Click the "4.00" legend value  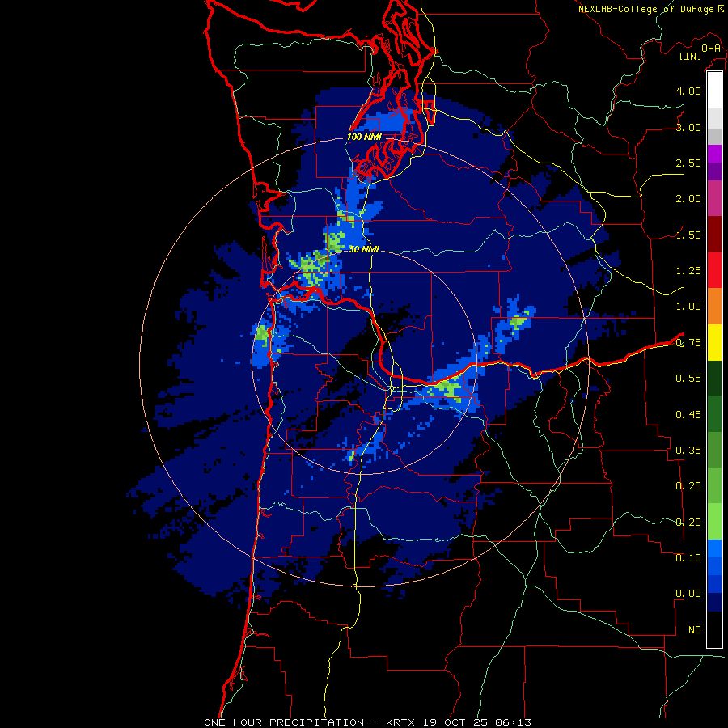point(688,91)
